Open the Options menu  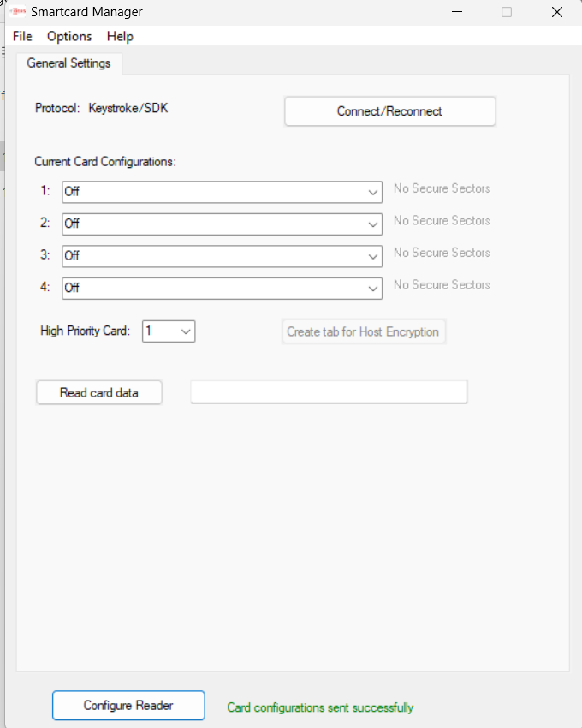[69, 36]
